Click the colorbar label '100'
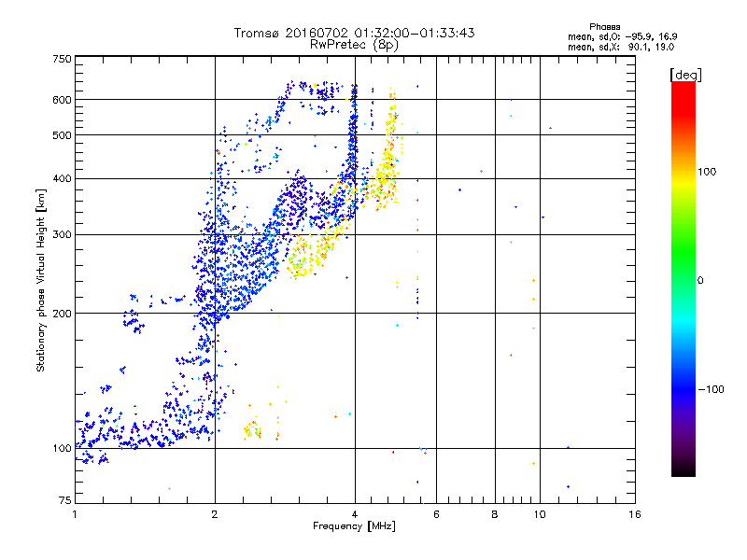 coord(707,172)
